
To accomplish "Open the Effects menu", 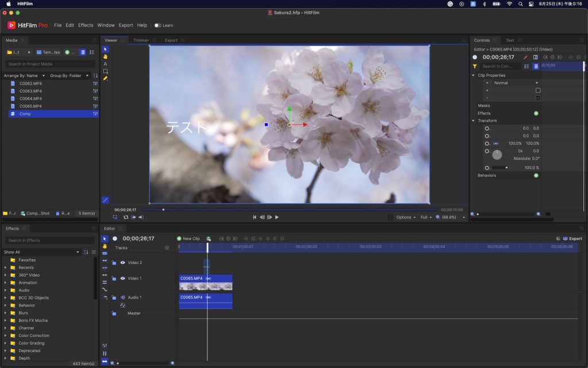I will click(x=86, y=25).
